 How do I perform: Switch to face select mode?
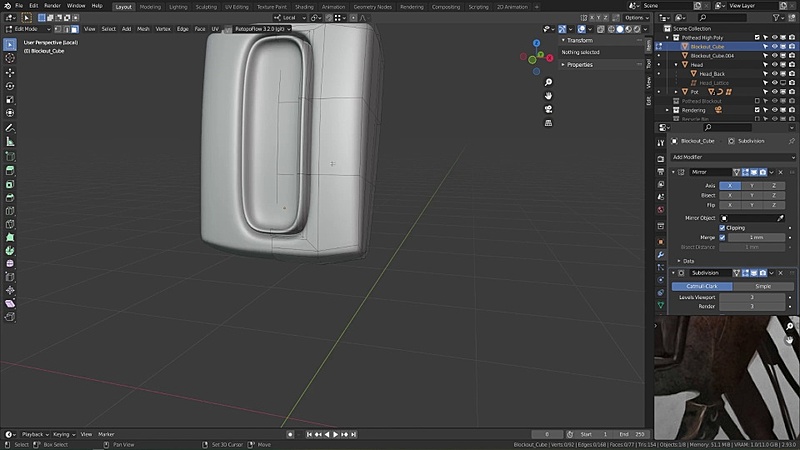point(75,29)
